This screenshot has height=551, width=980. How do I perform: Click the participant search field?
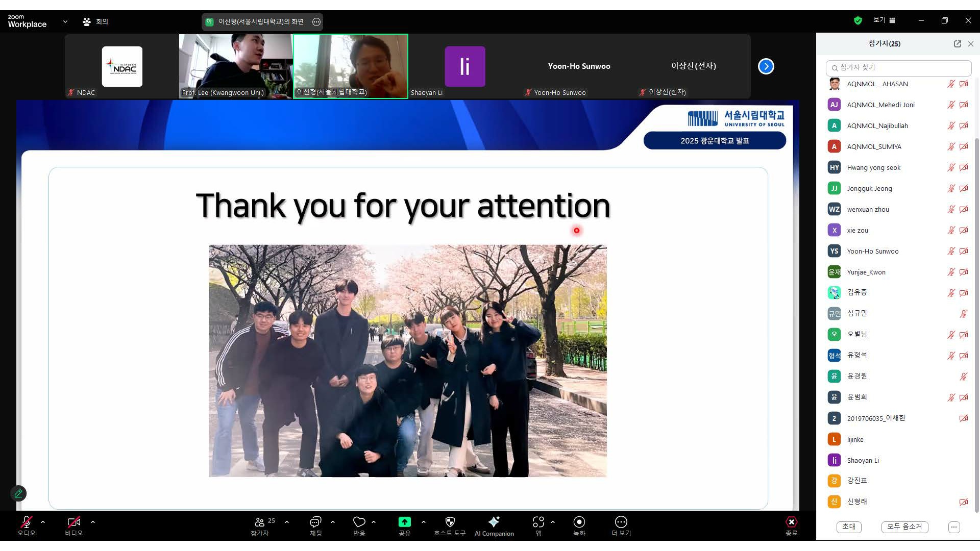click(x=898, y=67)
